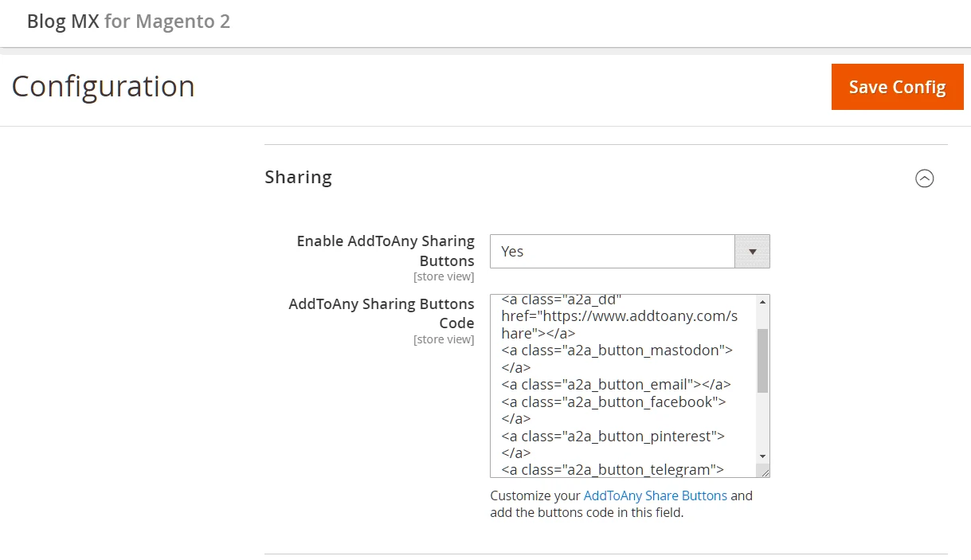Click the scrollbar thumb in the code textarea

[762, 360]
